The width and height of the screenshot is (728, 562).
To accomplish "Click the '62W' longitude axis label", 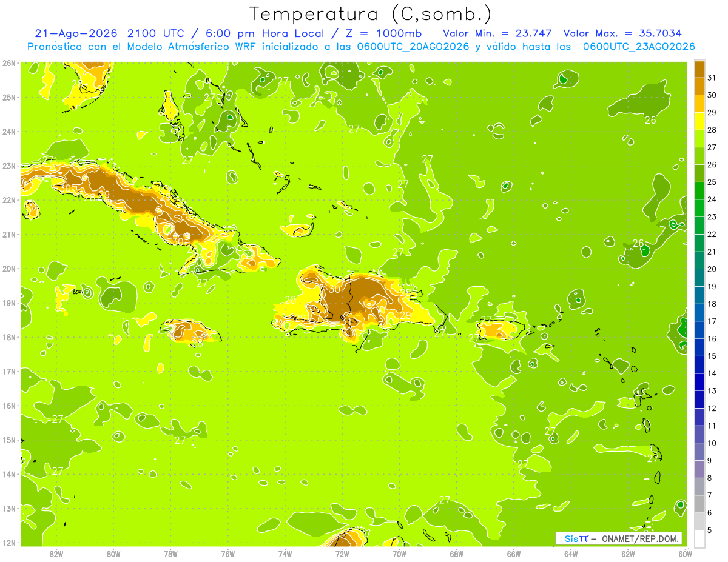I will click(x=628, y=554).
